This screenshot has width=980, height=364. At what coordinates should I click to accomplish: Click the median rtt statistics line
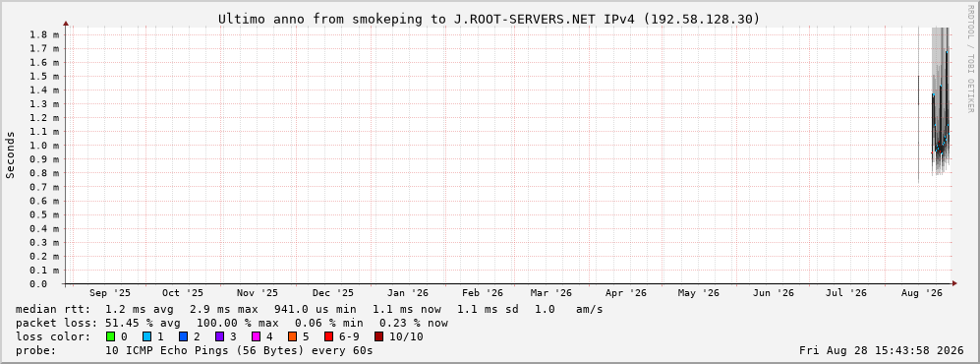(309, 309)
